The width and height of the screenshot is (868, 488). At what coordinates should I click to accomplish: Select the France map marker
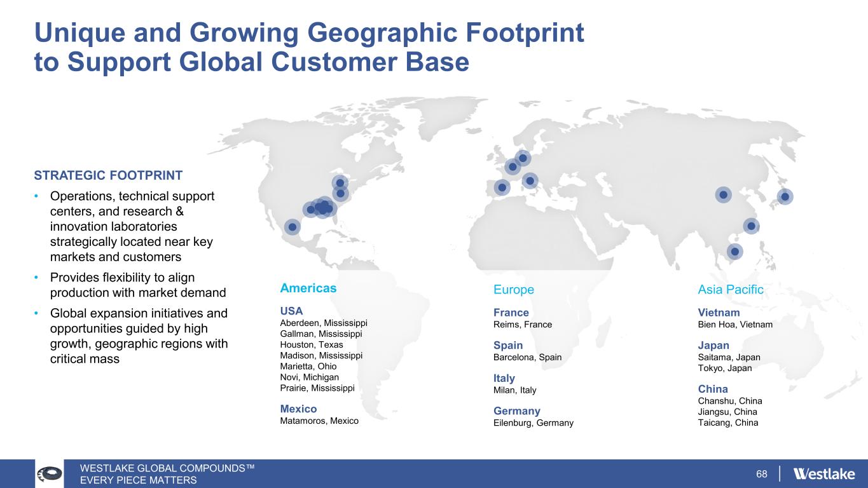pos(513,166)
